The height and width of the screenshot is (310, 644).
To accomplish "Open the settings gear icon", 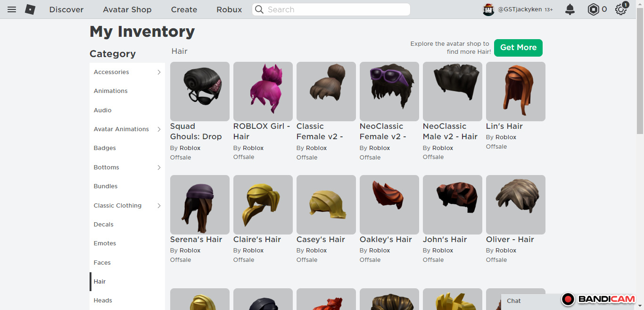I will coord(620,9).
